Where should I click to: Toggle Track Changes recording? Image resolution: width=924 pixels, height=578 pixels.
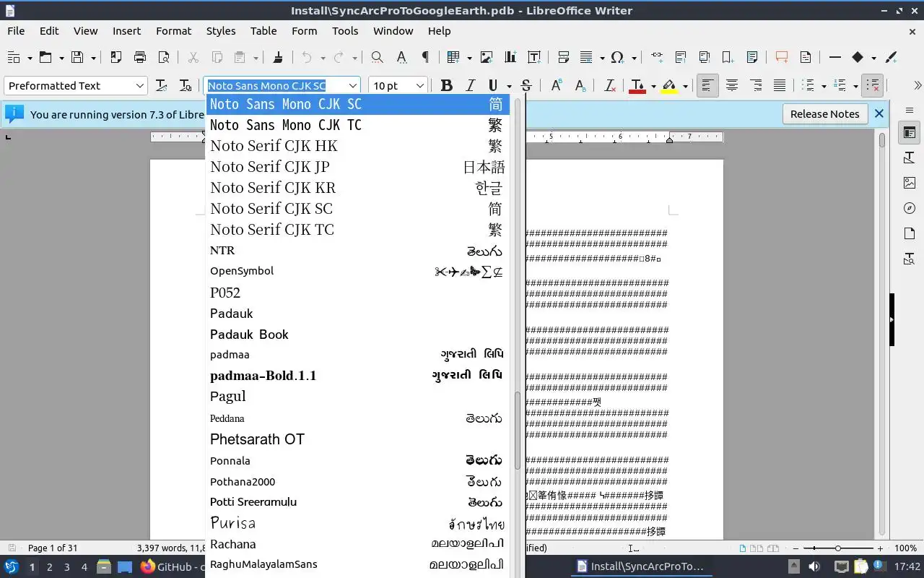click(x=806, y=57)
